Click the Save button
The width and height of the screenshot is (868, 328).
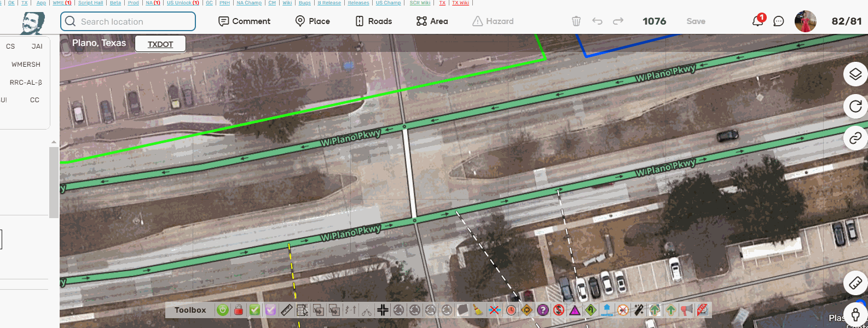(x=696, y=21)
